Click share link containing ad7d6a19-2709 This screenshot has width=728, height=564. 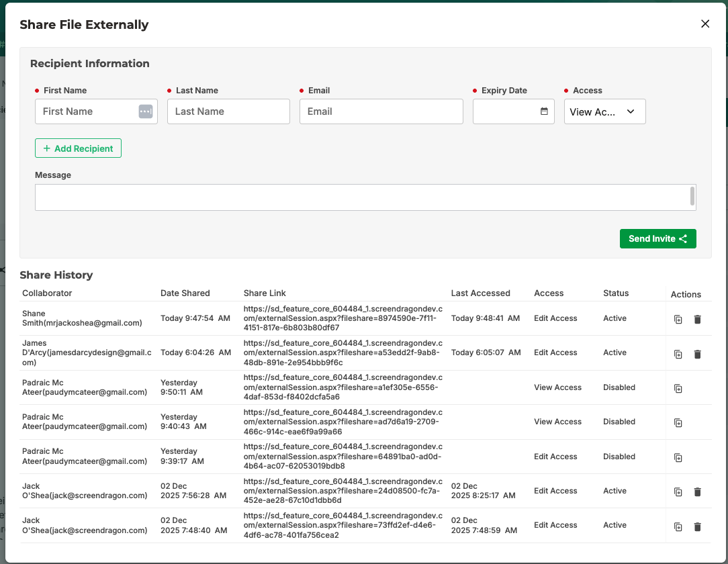coord(343,422)
